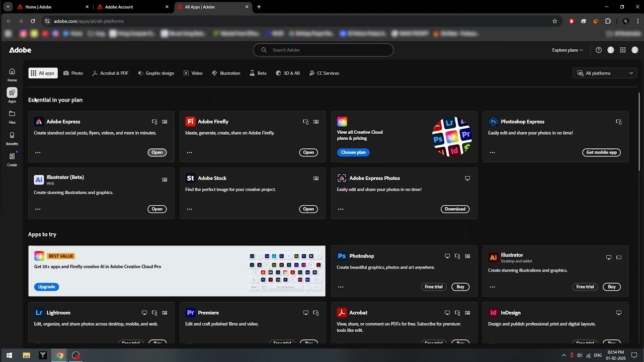Open Chrome tab search dropdown arrow
This screenshot has height=362, width=644.
[x=8, y=7]
